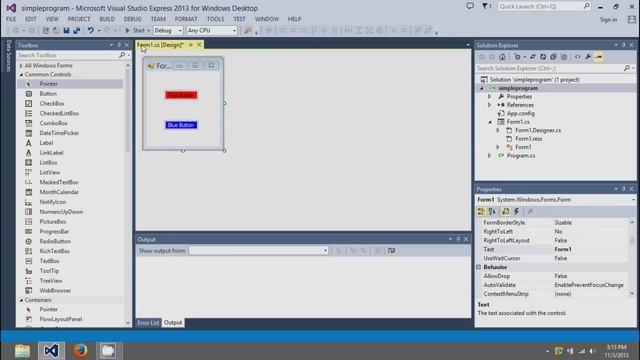Screen dimensions: 640x360
Task: Click the Search Toolbox input field
Action: [68, 55]
